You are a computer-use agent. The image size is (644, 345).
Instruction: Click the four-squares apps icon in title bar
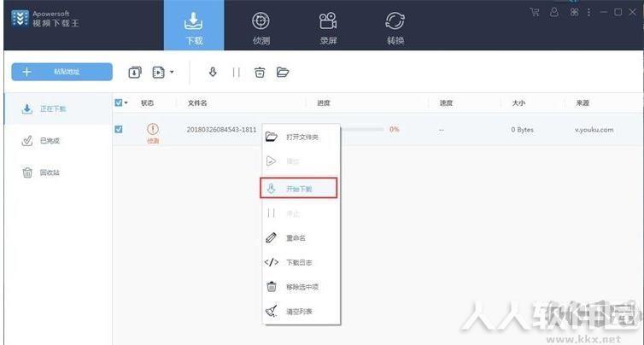click(x=574, y=12)
